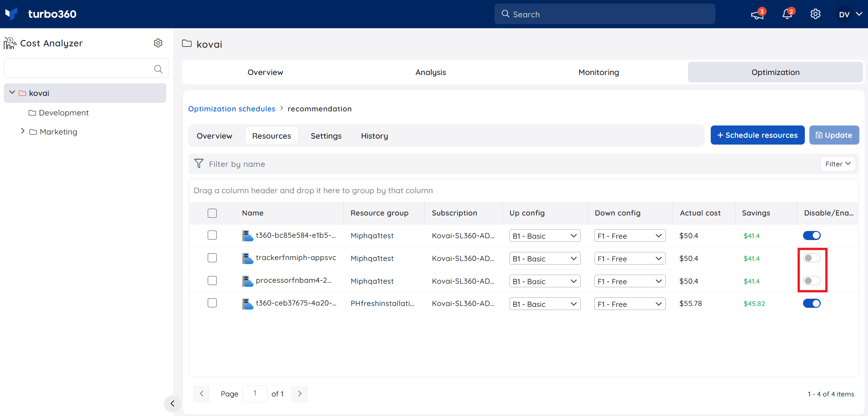Image resolution: width=868 pixels, height=416 pixels.
Task: Switch to the Analysis tab
Action: click(x=431, y=72)
